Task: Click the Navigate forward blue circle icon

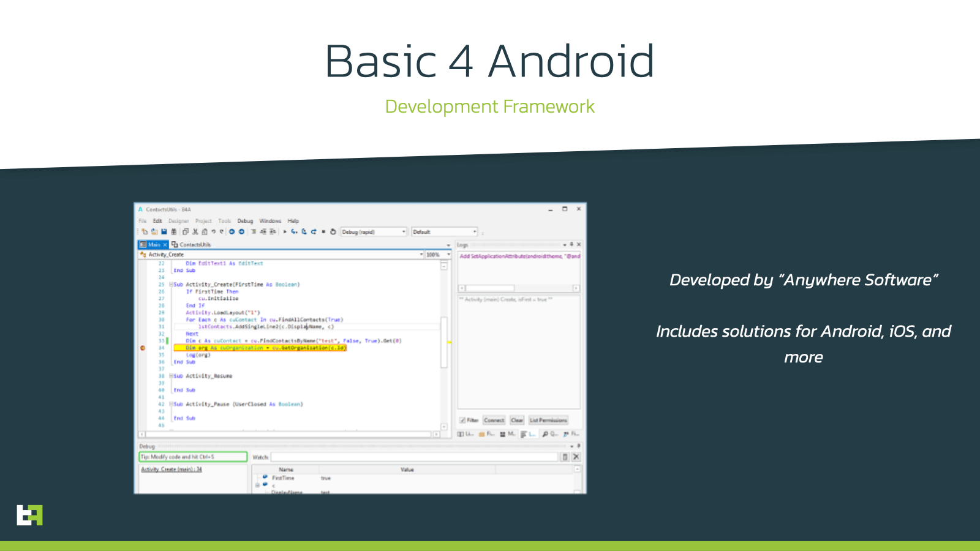Action: pyautogui.click(x=242, y=231)
